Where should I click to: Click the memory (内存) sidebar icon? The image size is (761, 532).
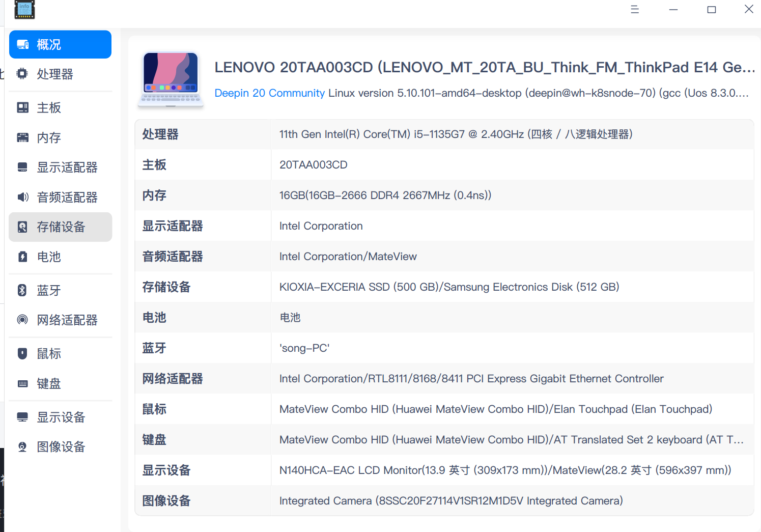pos(22,137)
